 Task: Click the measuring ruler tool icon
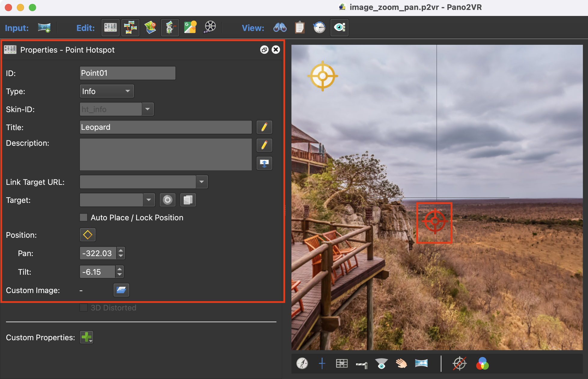[362, 365]
